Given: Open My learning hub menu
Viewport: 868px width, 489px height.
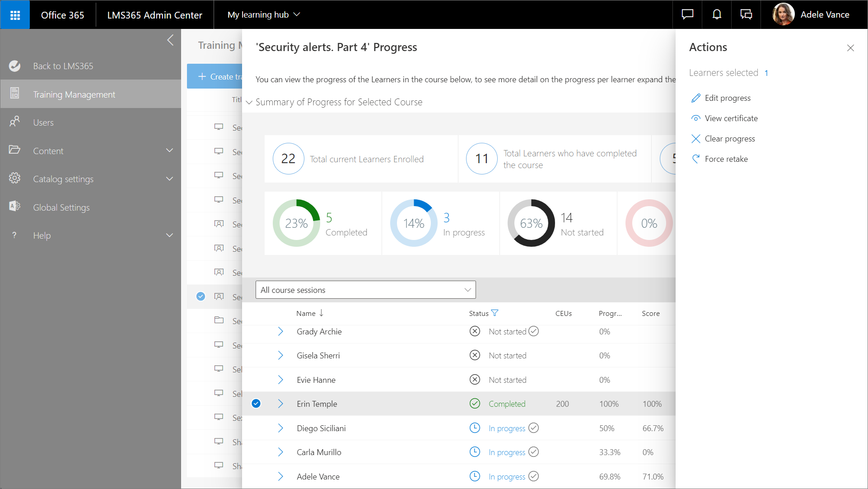Looking at the screenshot, I should click(x=264, y=14).
